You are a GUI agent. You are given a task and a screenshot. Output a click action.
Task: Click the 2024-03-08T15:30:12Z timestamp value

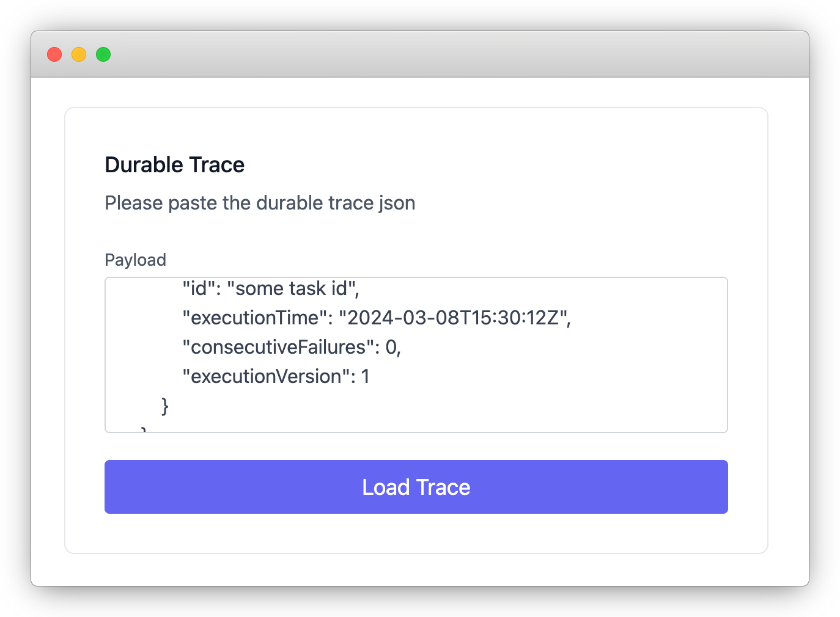pos(454,318)
